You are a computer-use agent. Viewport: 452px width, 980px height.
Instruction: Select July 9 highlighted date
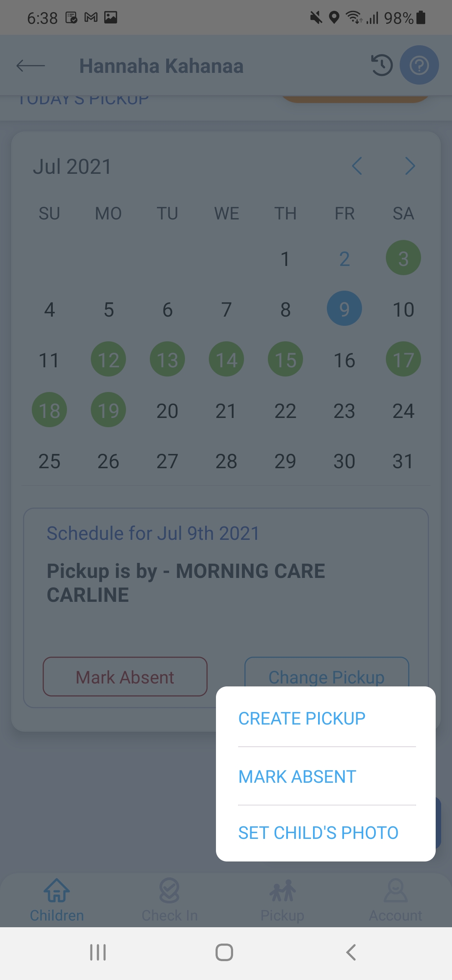coord(344,309)
